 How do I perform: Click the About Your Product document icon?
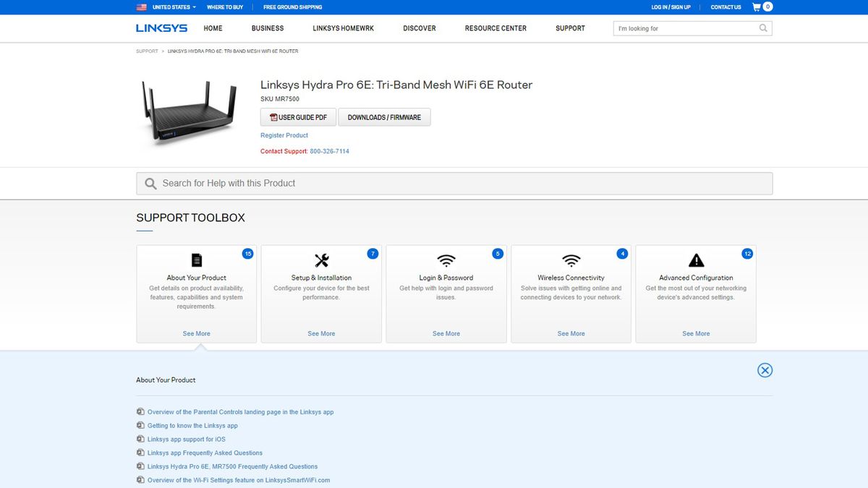click(196, 260)
